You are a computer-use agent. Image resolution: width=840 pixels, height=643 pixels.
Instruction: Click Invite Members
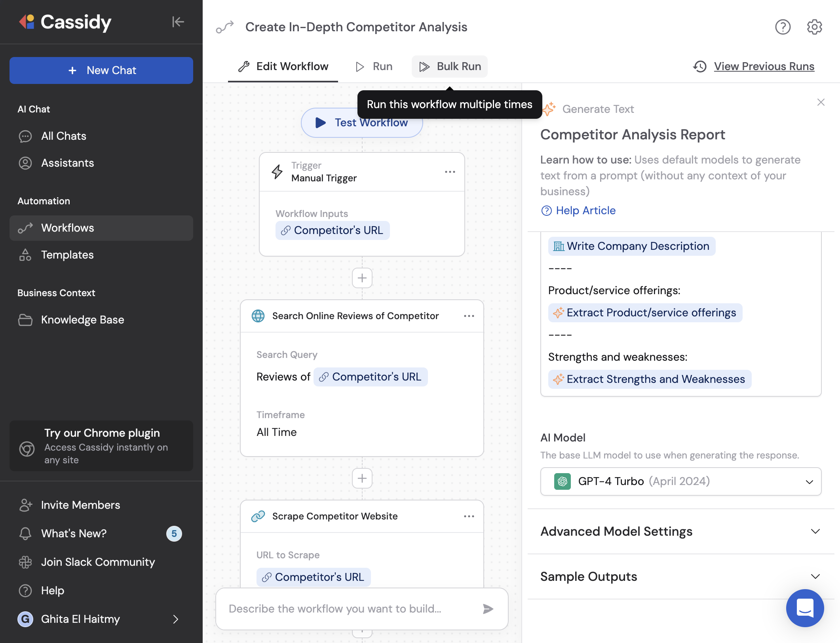[x=101, y=505]
